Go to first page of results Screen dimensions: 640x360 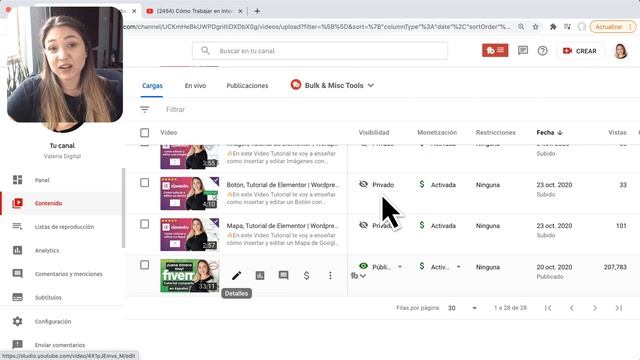click(548, 308)
